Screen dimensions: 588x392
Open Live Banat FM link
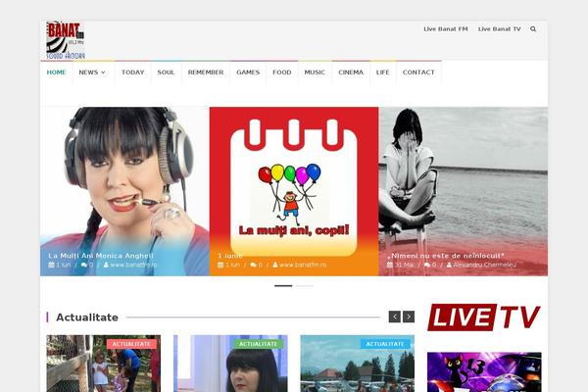point(446,28)
